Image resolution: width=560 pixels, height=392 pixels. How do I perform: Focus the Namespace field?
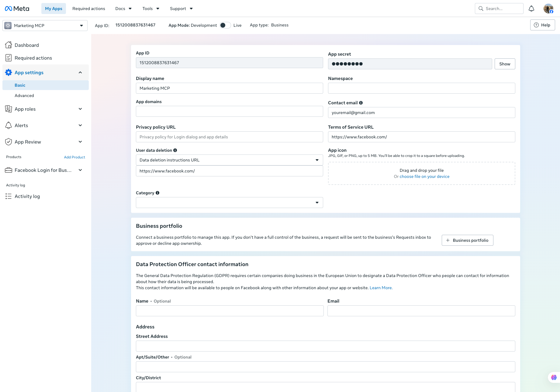pos(422,88)
